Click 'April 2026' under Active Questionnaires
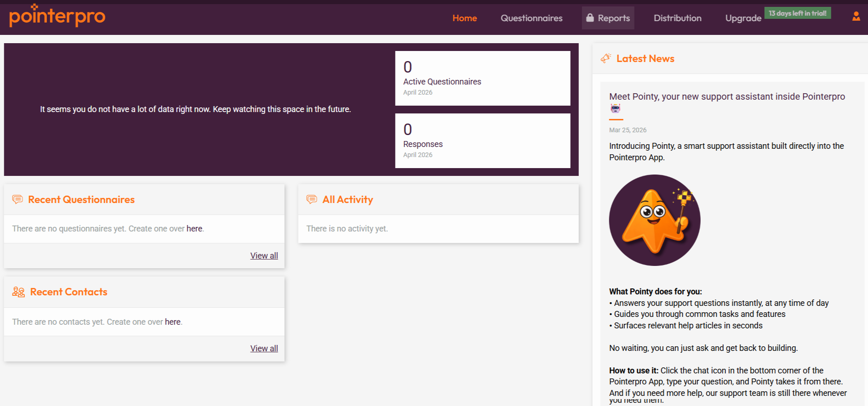The image size is (868, 406). (x=417, y=92)
